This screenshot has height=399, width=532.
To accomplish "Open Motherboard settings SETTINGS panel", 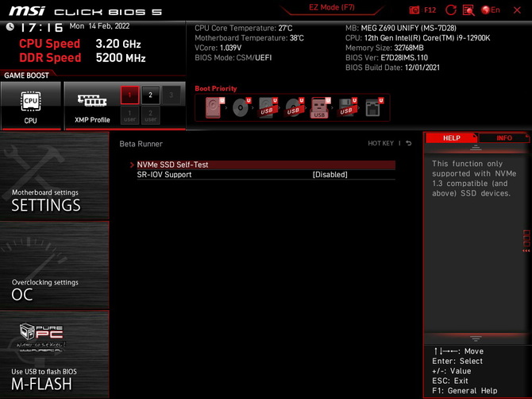I will 55,176.
